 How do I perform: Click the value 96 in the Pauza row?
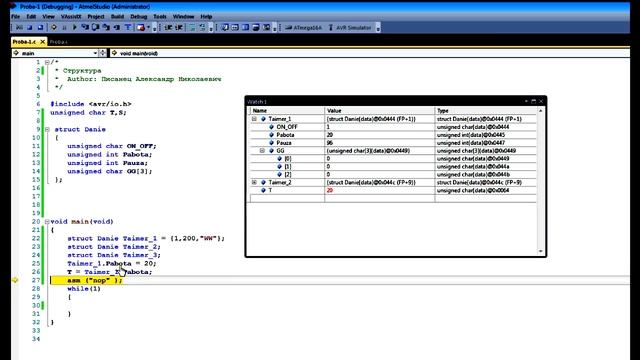[x=330, y=143]
